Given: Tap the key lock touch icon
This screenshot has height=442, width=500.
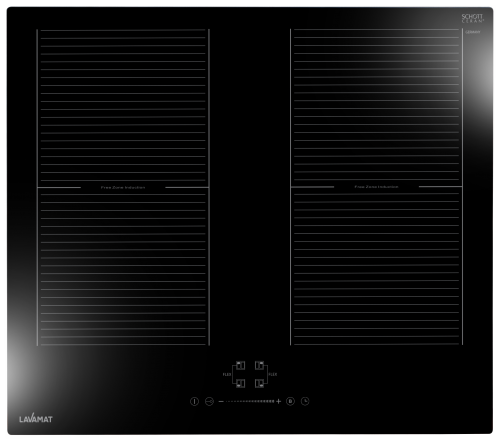Looking at the screenshot, I should (x=209, y=401).
